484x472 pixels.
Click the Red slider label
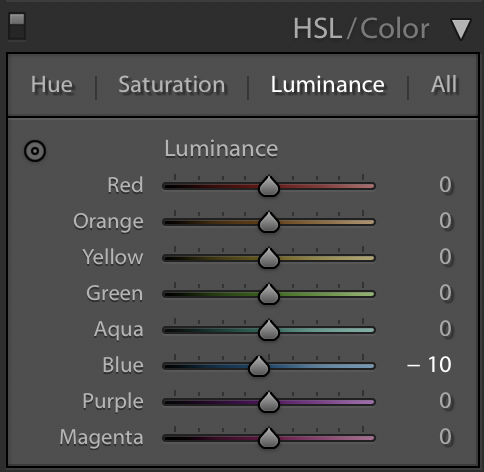pos(125,185)
